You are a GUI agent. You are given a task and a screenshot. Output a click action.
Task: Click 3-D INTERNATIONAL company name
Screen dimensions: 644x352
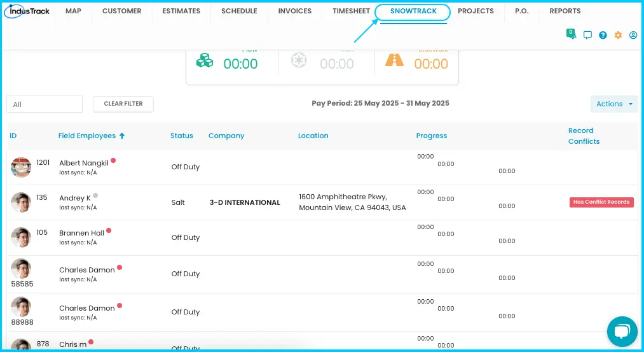pos(245,202)
